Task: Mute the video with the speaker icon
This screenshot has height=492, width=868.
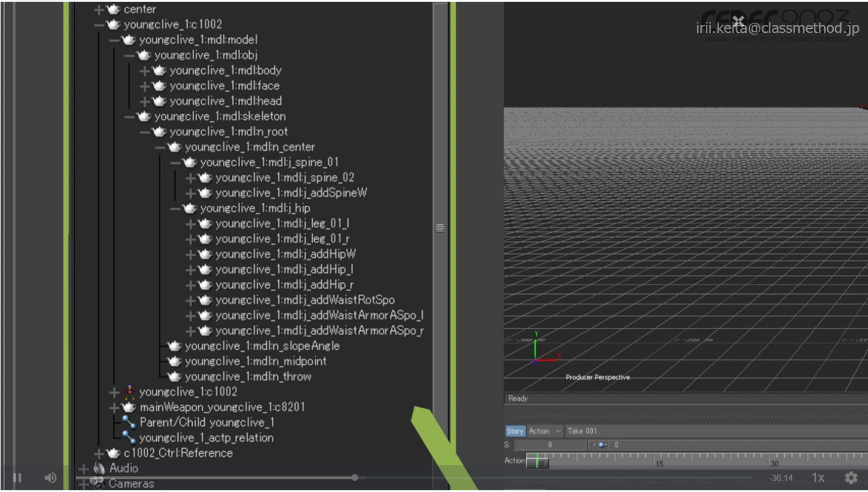Action: coord(50,478)
